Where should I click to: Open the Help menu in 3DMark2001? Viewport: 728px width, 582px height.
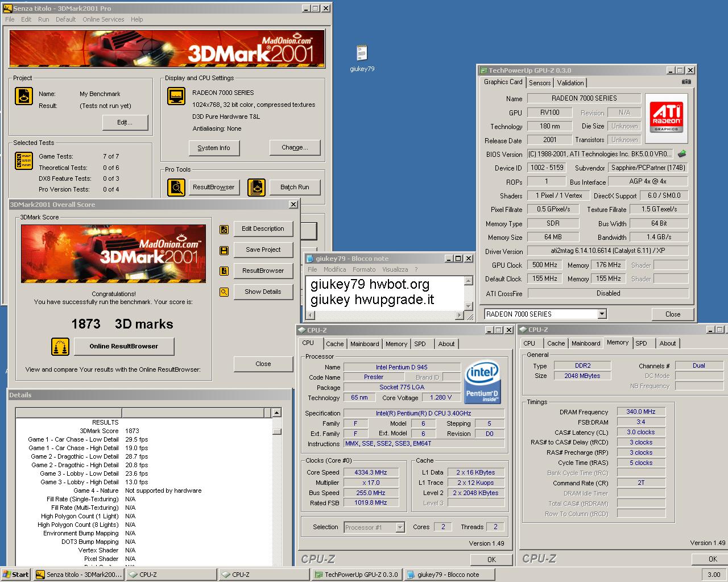(136, 19)
